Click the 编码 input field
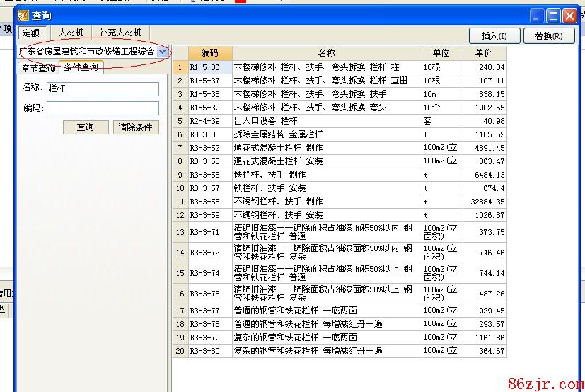This screenshot has height=392, width=585. coord(103,108)
